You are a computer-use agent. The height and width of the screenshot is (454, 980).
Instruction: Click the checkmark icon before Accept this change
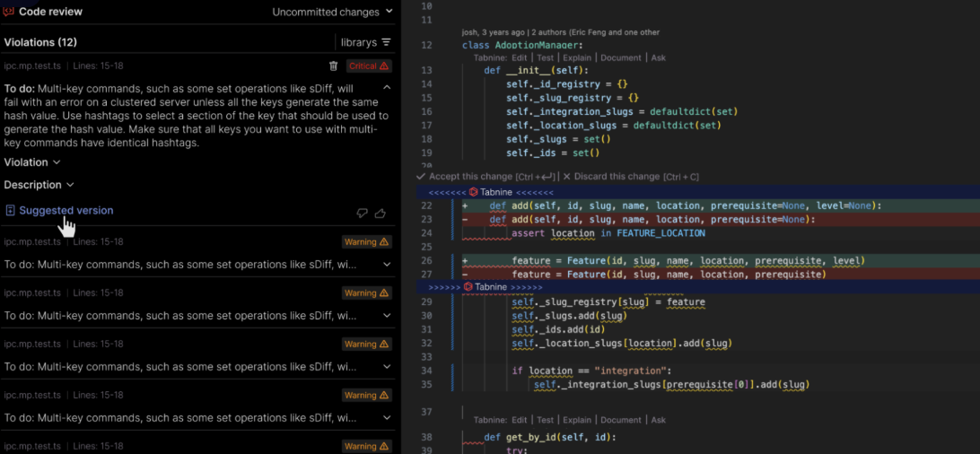coord(421,177)
